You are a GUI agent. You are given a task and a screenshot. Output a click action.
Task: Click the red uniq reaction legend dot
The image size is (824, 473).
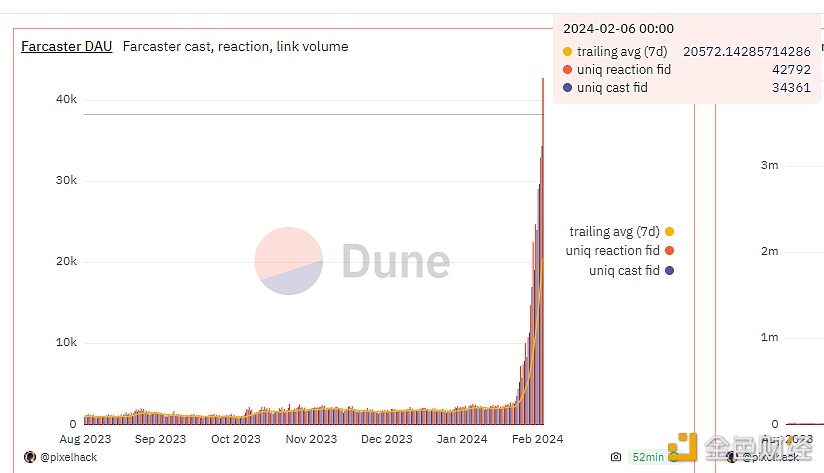coord(670,251)
